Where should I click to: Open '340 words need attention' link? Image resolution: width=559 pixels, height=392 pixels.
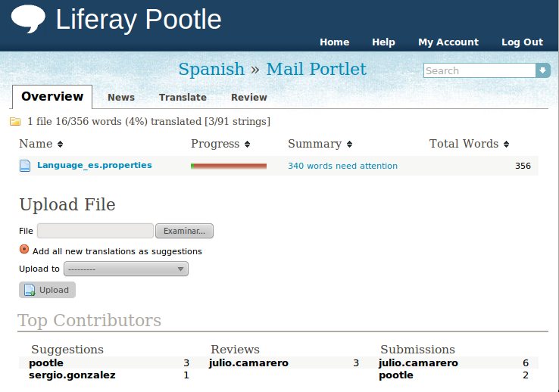click(x=342, y=166)
